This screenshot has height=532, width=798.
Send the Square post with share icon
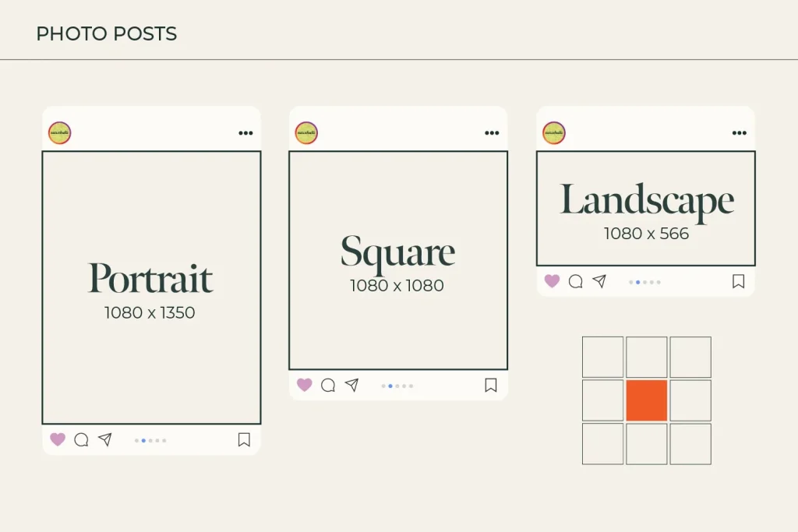click(352, 386)
